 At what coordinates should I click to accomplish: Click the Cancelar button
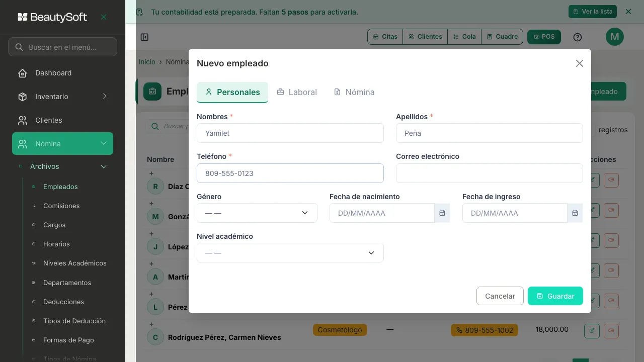(500, 296)
